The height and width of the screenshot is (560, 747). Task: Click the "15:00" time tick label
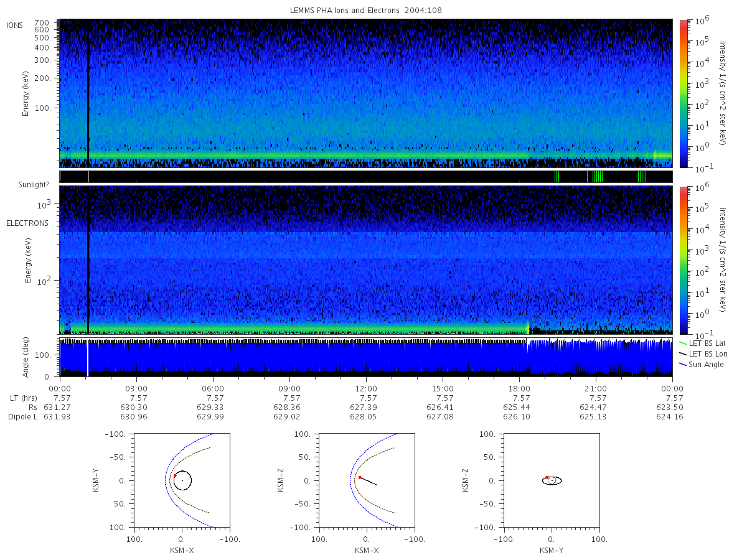coord(443,388)
